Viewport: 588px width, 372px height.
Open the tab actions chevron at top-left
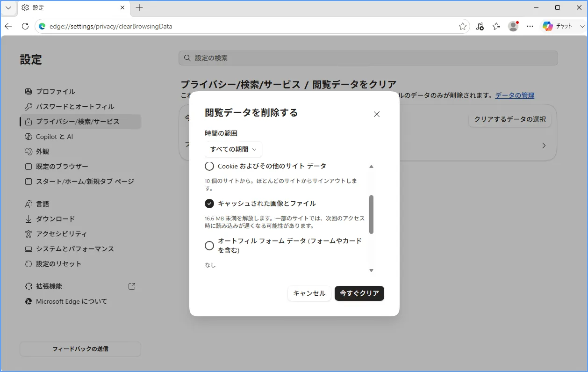coord(8,7)
